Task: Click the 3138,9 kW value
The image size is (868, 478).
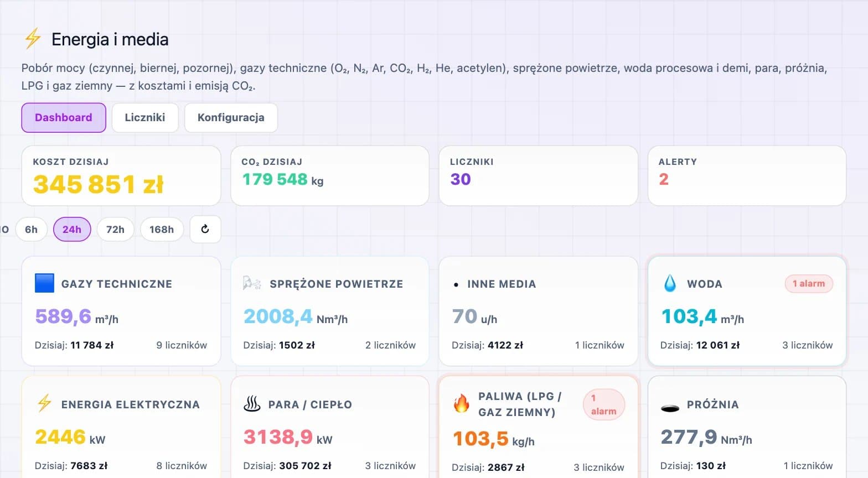Action: point(288,438)
